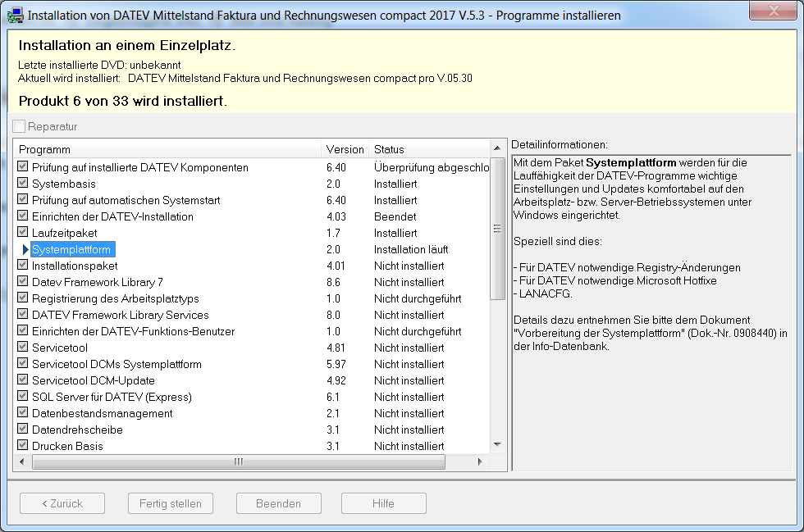Select the Laufzeitpaket program name
The height and width of the screenshot is (532, 804).
(65, 233)
